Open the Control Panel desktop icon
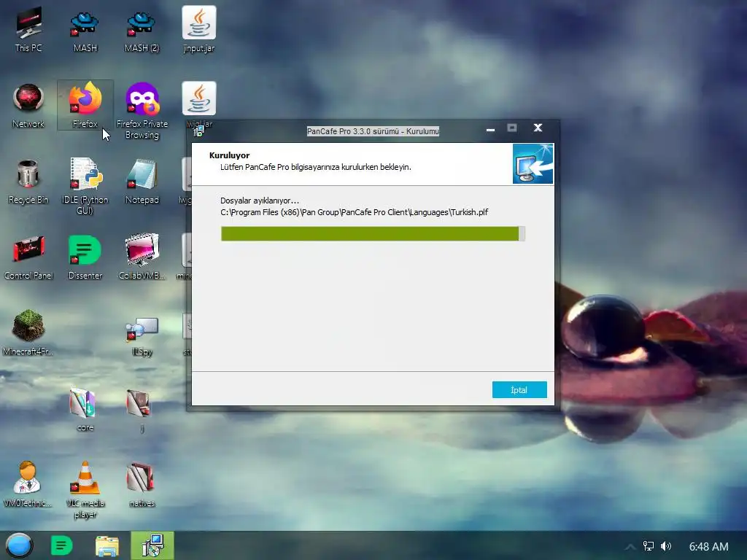 (x=28, y=257)
